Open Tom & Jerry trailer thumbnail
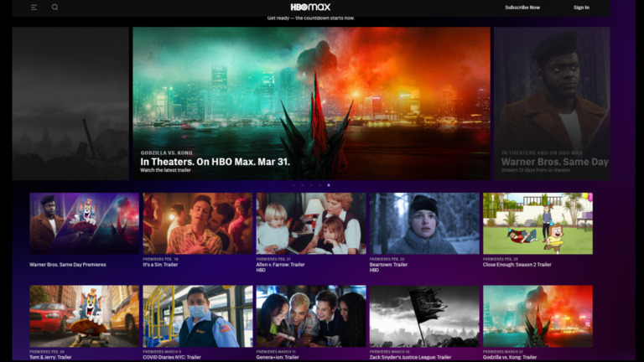This screenshot has height=362, width=644. point(84,316)
